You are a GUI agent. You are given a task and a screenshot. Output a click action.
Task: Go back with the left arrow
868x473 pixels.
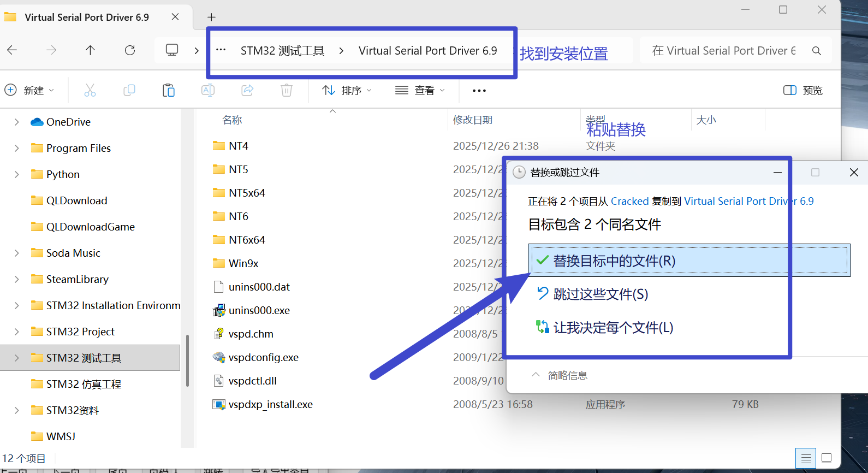coord(12,50)
